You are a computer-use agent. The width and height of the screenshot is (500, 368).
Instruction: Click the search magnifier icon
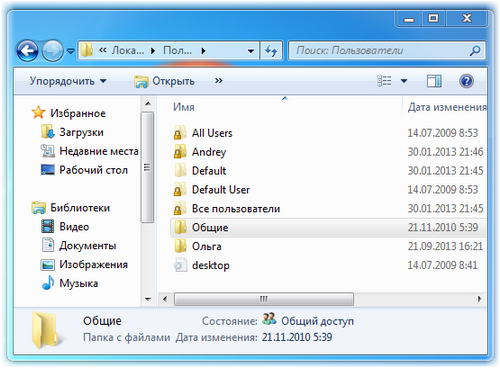point(475,51)
